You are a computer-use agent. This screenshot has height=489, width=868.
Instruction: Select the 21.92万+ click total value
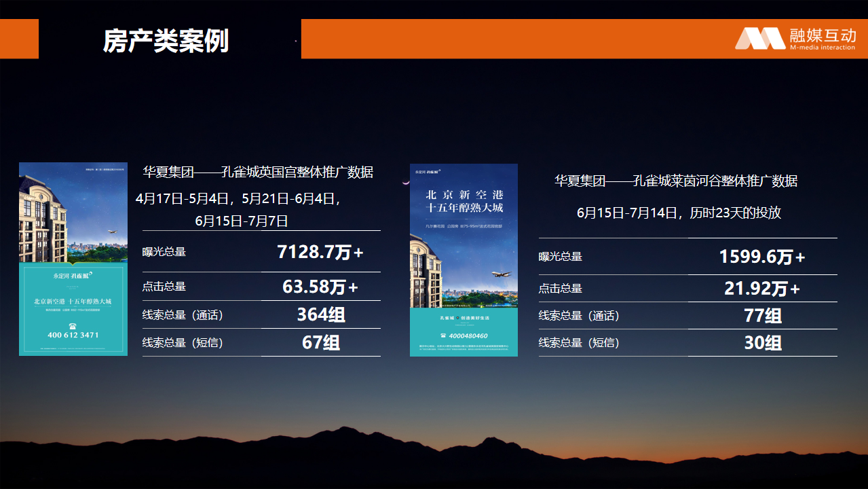click(x=762, y=289)
